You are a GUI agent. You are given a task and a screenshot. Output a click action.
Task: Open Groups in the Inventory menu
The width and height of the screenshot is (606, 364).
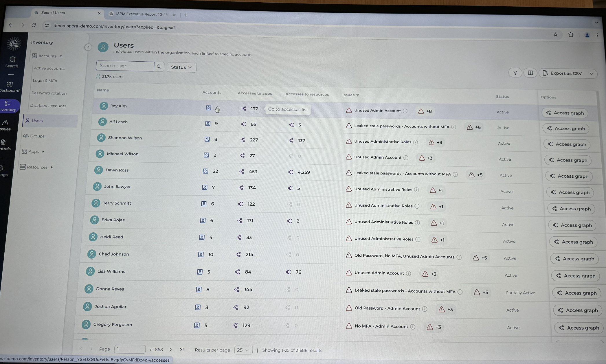point(37,136)
